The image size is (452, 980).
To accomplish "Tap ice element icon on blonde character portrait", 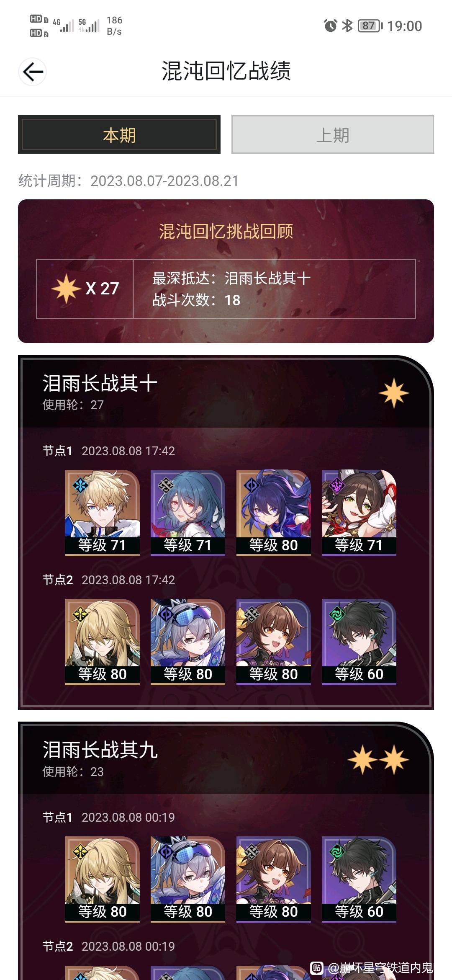I will (80, 485).
